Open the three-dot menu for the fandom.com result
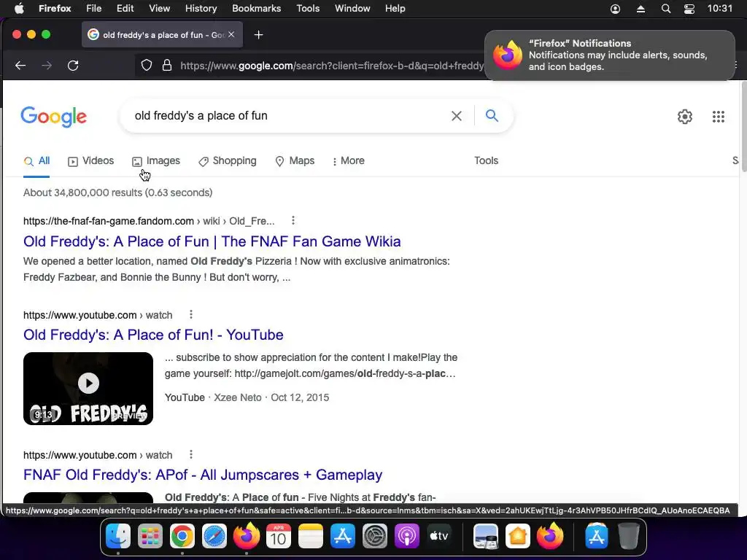The width and height of the screenshot is (747, 560). 293,220
